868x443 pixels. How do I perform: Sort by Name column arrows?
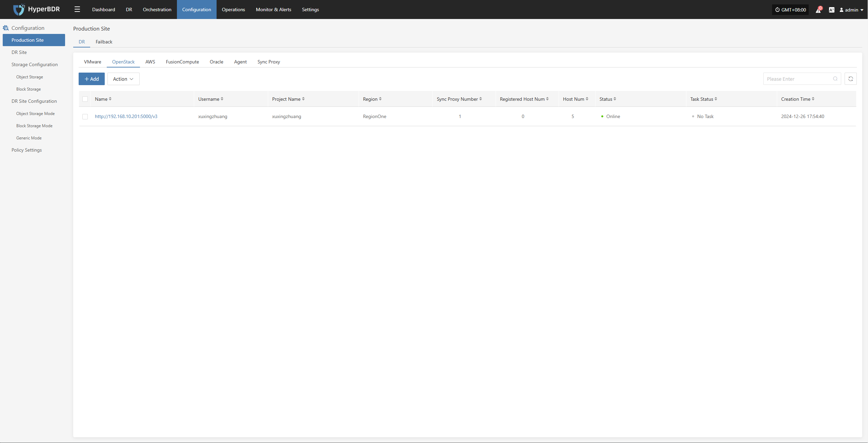[x=110, y=99]
